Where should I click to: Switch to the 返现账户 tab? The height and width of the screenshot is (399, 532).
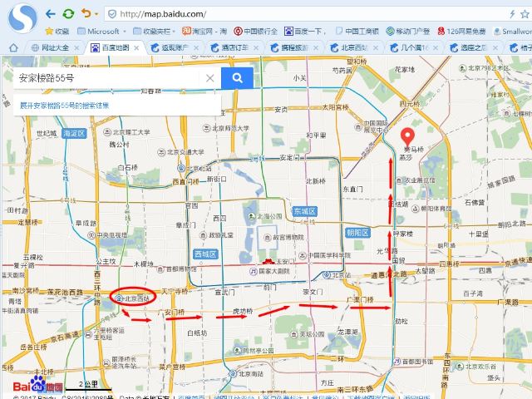coord(175,48)
